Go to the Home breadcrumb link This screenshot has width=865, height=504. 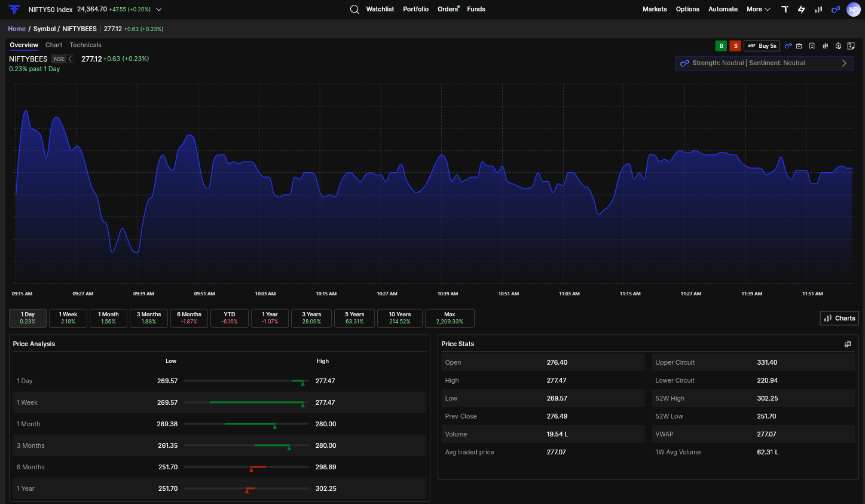[x=17, y=29]
